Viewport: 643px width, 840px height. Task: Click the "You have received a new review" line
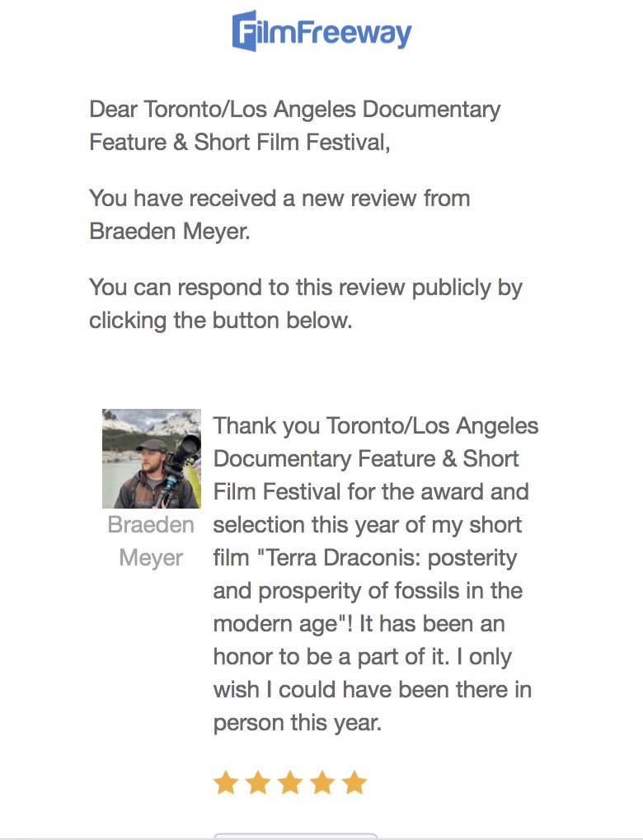pos(279,199)
